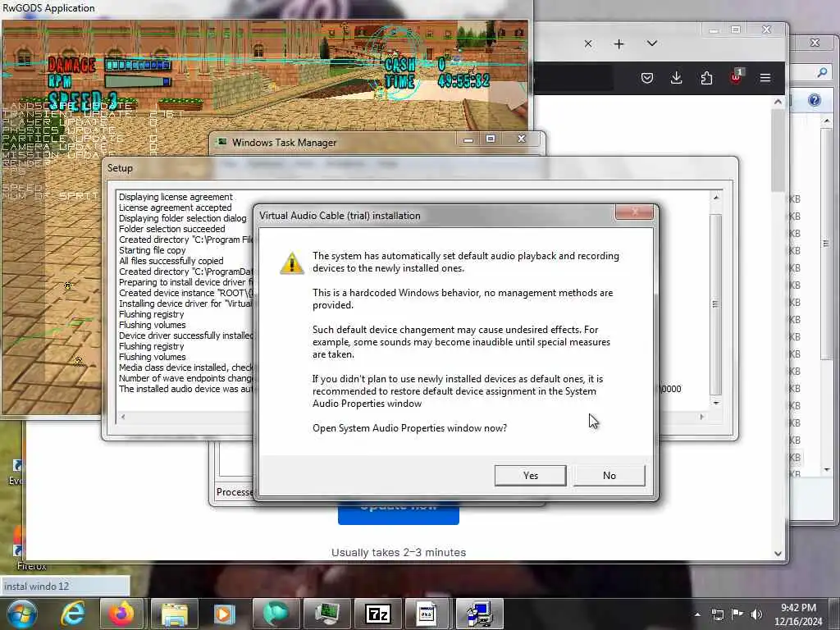
Task: Show hidden system tray icons
Action: pyautogui.click(x=697, y=614)
